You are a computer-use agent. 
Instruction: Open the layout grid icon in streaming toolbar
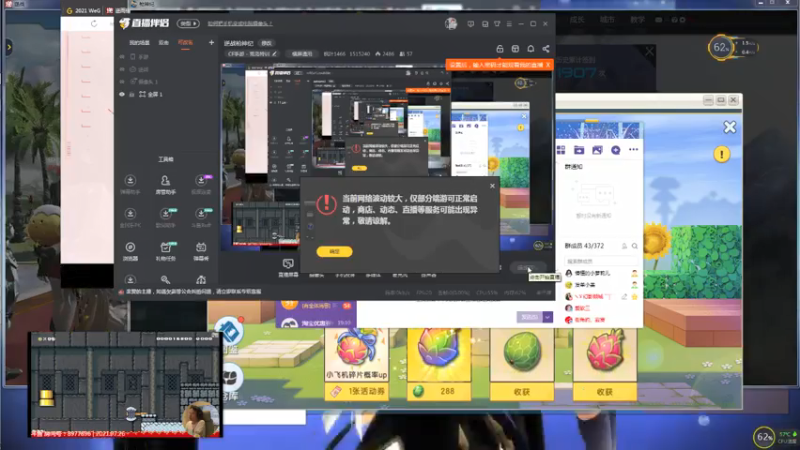coord(515,48)
